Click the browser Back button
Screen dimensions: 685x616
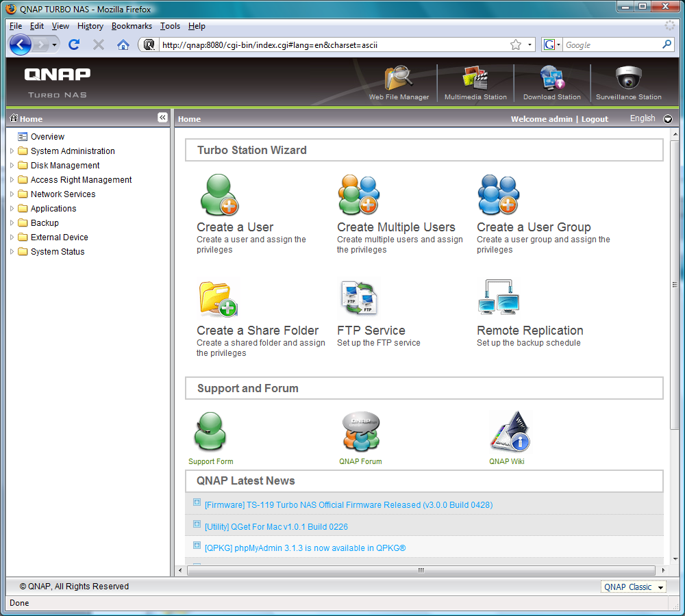click(20, 44)
